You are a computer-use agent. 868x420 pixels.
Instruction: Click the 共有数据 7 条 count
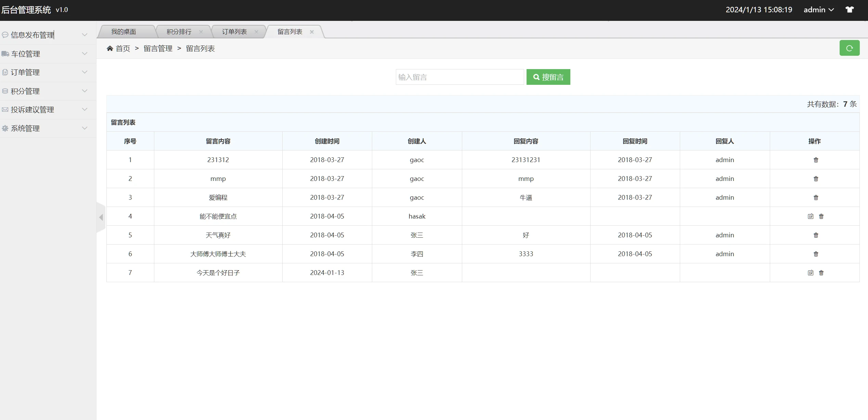tap(832, 104)
